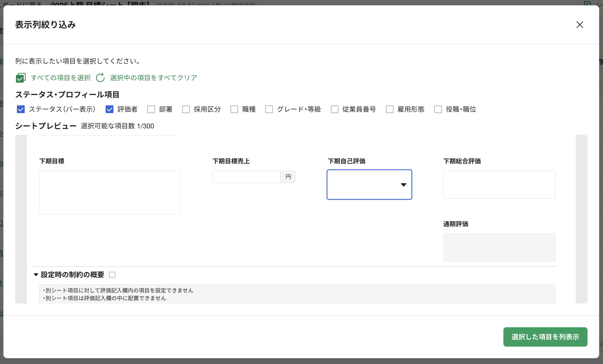Click the circular clear-selection arrow icon
603x364 pixels.
[100, 78]
